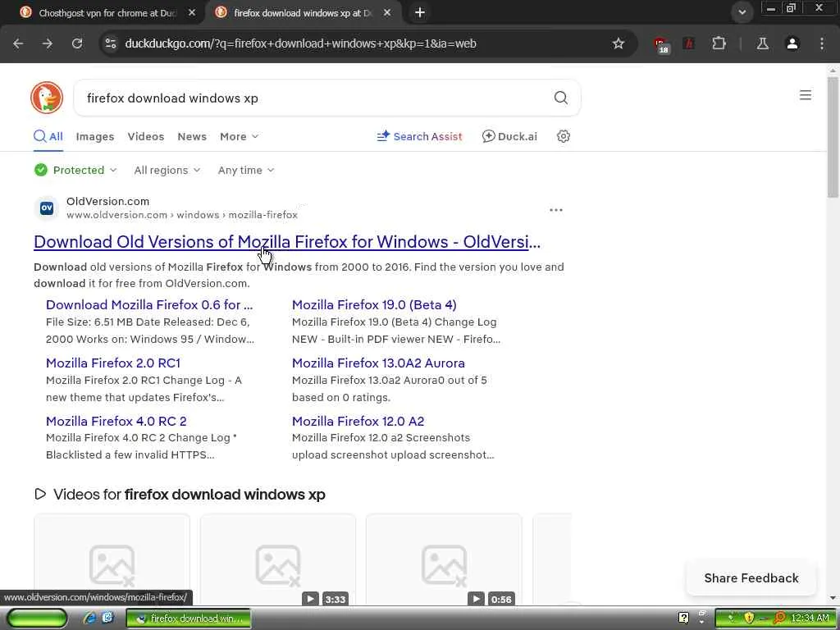This screenshot has width=840, height=630.
Task: Open the Chrome Labs flask icon
Action: coord(762,43)
